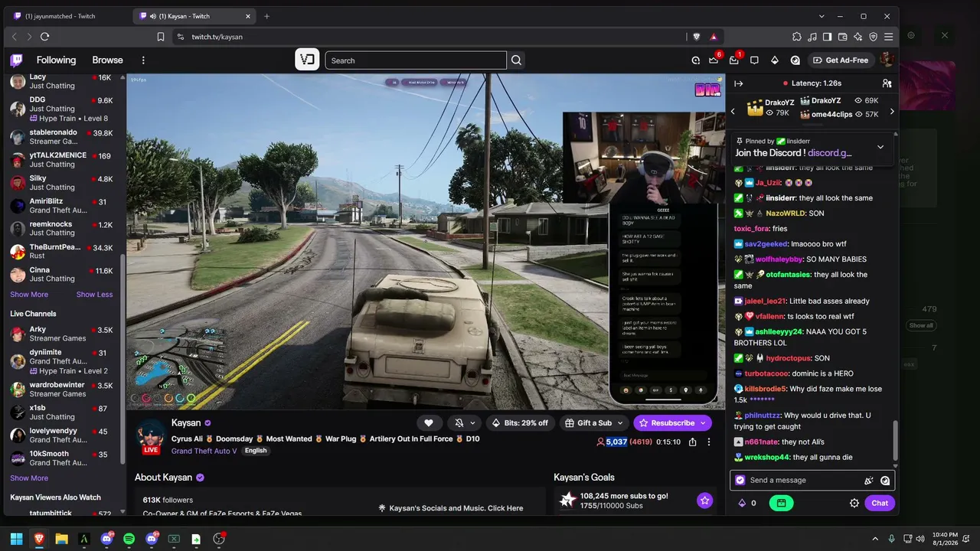Open a new browser tab
The width and height of the screenshot is (980, 551).
click(266, 16)
